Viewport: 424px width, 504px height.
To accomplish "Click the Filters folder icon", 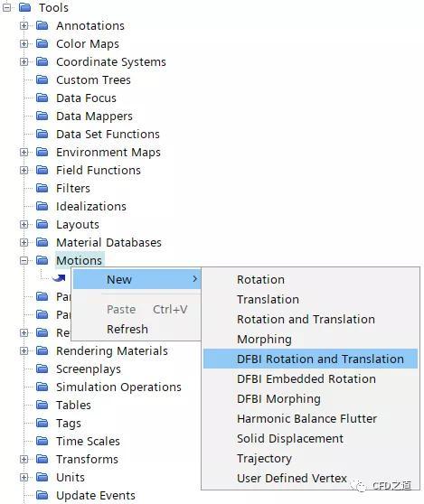I will pos(42,188).
